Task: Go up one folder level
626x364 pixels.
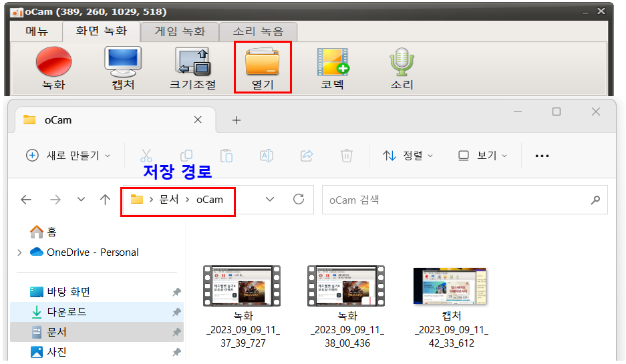Action: tap(106, 200)
